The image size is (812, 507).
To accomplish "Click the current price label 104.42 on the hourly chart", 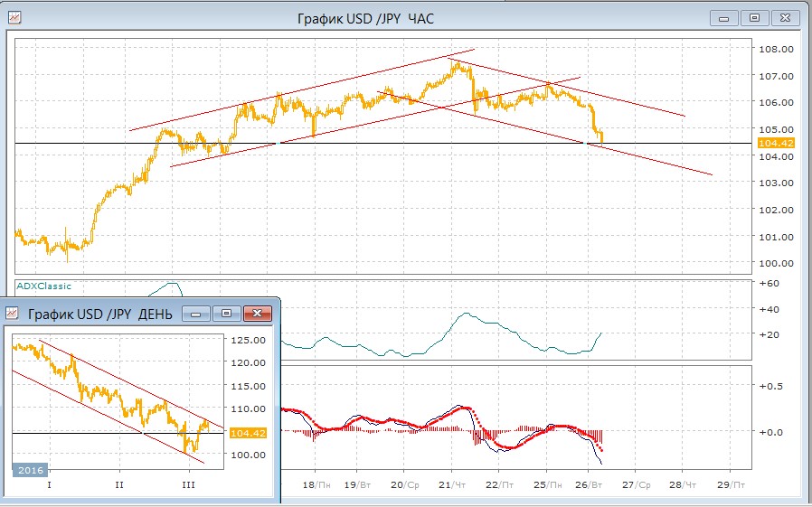I will point(776,144).
